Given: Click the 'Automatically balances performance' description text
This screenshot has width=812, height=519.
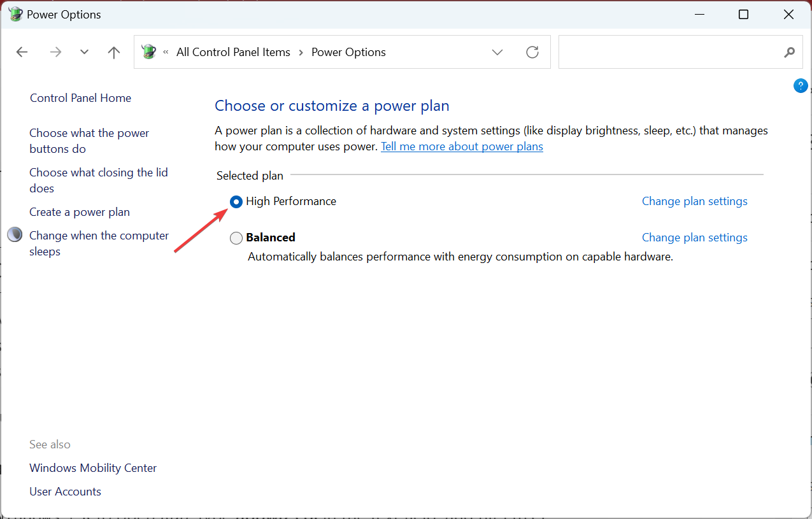Looking at the screenshot, I should point(460,257).
